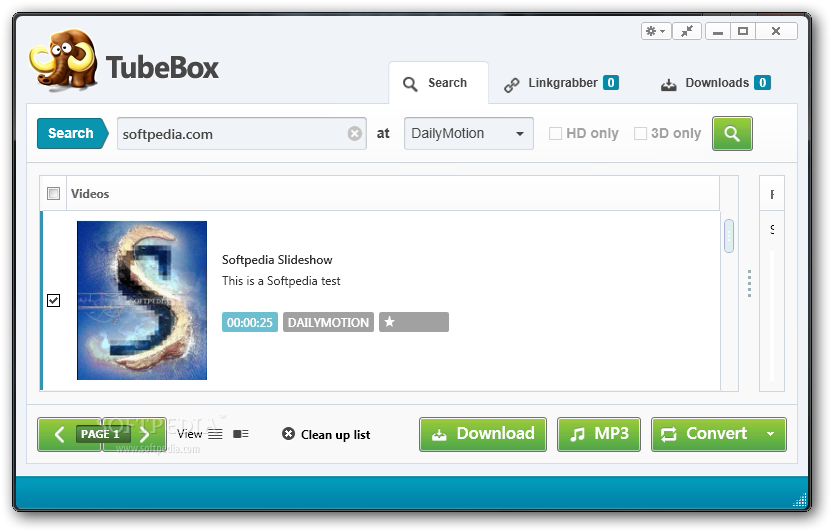Minimize the TubeBox window
The image size is (832, 532).
tap(718, 31)
